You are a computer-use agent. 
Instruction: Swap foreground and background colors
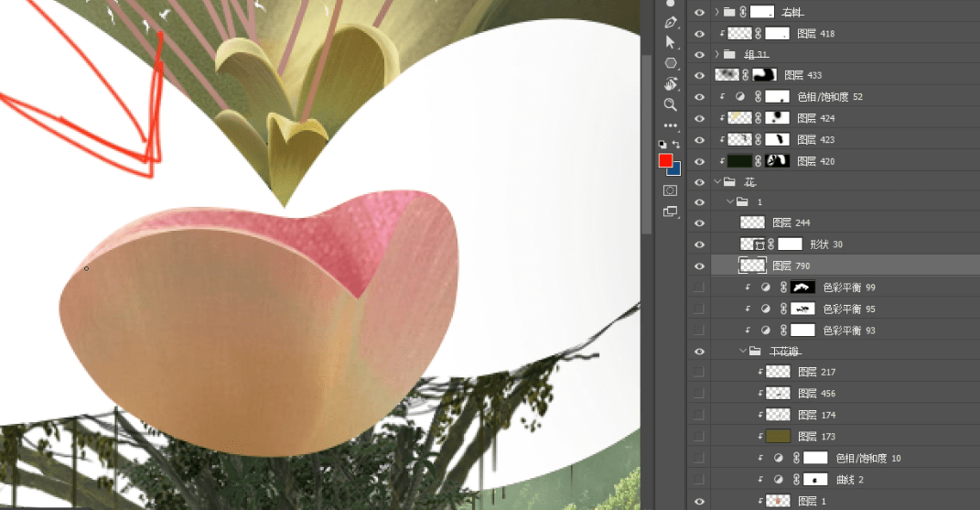pos(676,145)
